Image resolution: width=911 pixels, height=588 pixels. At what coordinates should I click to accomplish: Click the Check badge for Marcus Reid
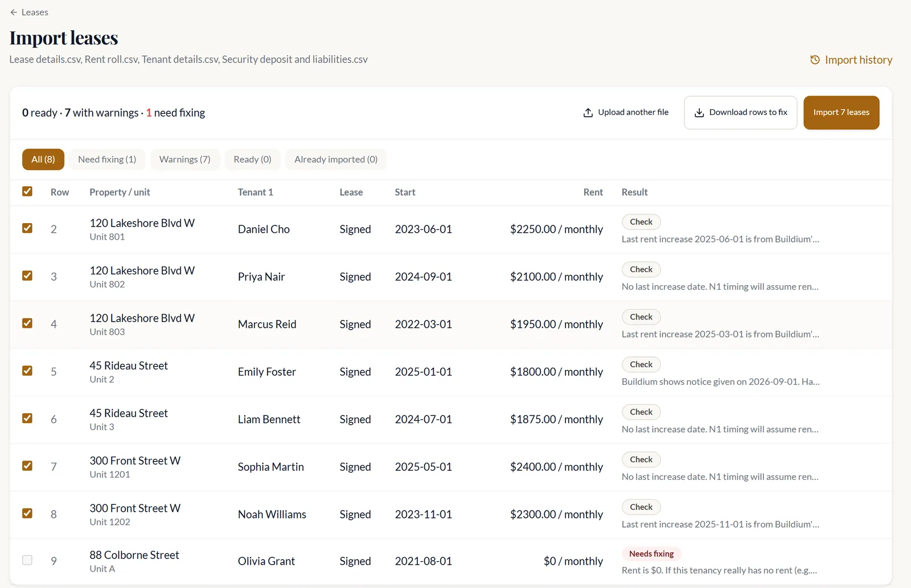[641, 317]
